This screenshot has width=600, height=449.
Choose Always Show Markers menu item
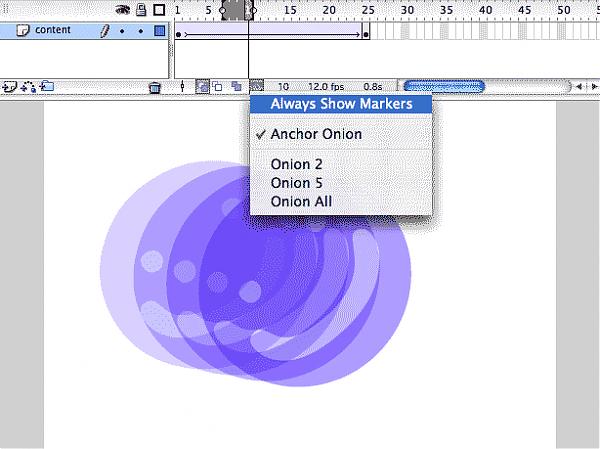pos(341,104)
